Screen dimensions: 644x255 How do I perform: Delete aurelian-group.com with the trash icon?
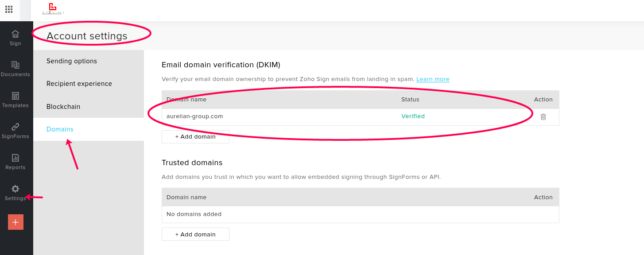pyautogui.click(x=543, y=117)
